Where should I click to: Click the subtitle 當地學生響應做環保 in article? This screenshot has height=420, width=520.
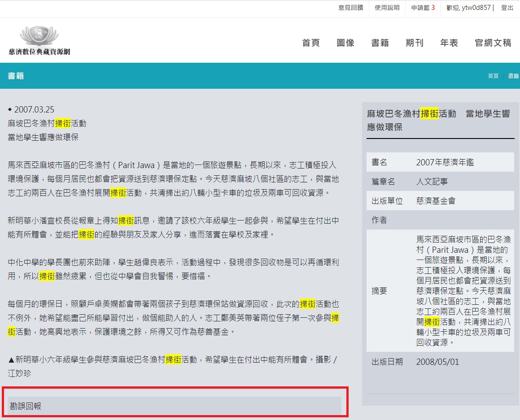pos(43,137)
